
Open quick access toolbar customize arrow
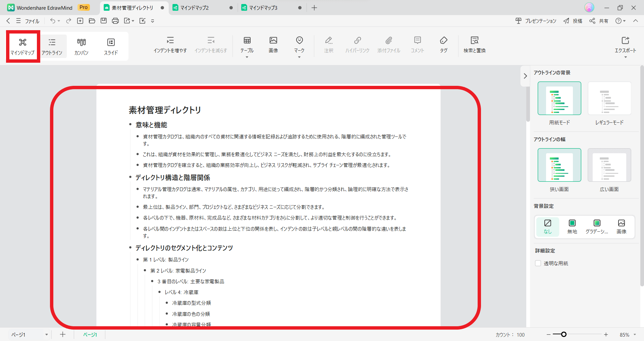coord(153,21)
